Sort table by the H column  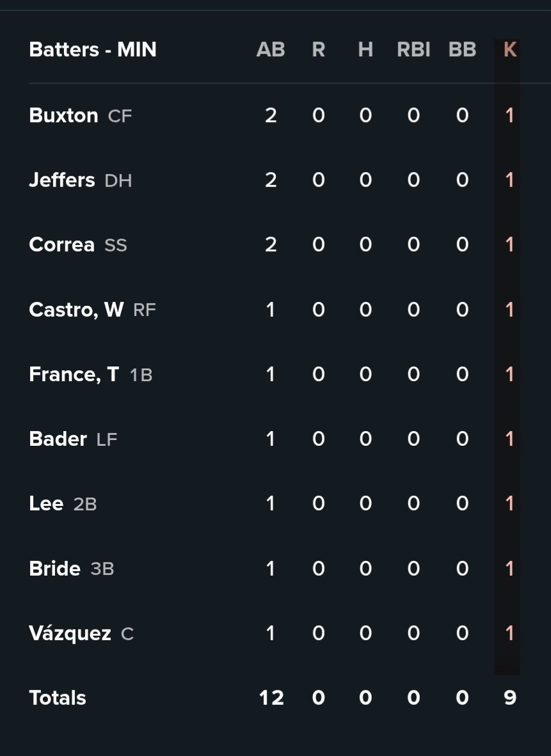365,50
